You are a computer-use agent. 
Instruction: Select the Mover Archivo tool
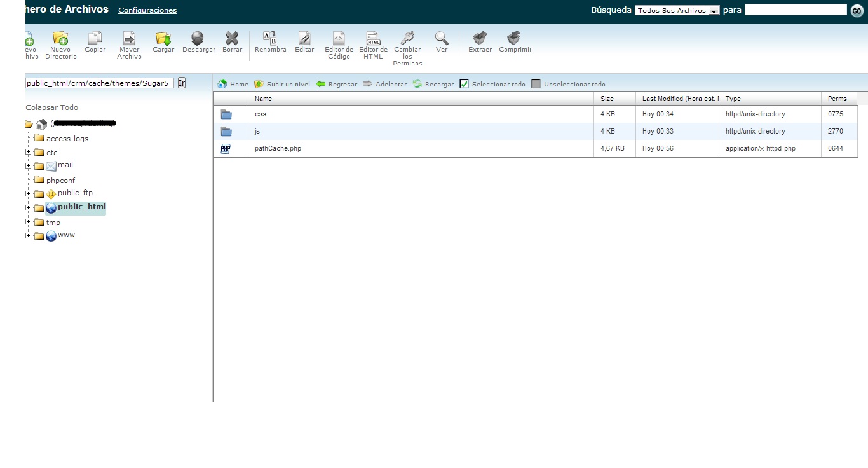point(129,39)
